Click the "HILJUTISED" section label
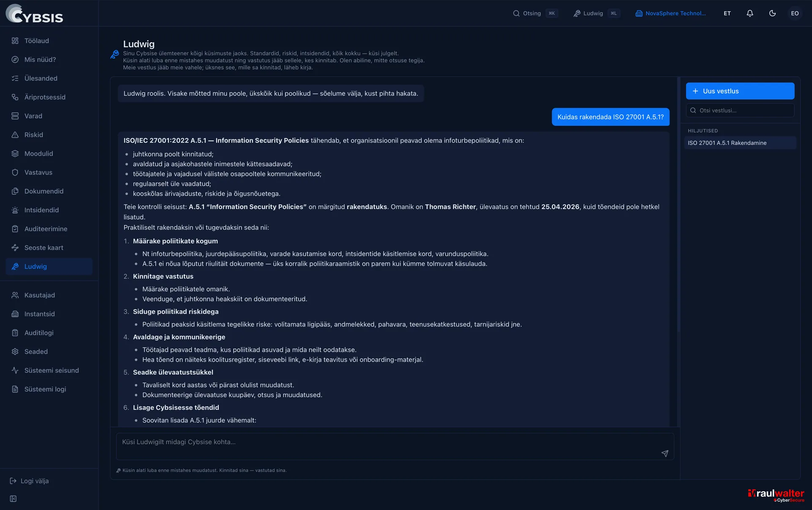Viewport: 812px width, 510px height. [x=702, y=131]
